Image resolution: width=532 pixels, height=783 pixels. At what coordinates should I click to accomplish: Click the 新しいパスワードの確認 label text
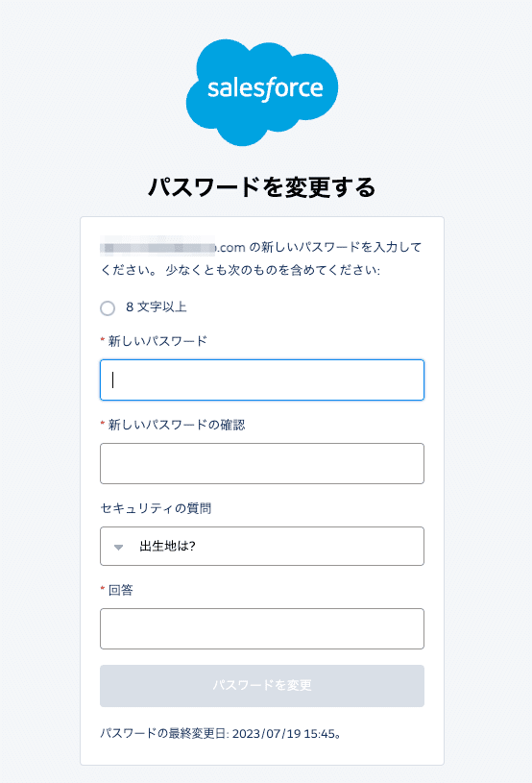click(x=177, y=425)
